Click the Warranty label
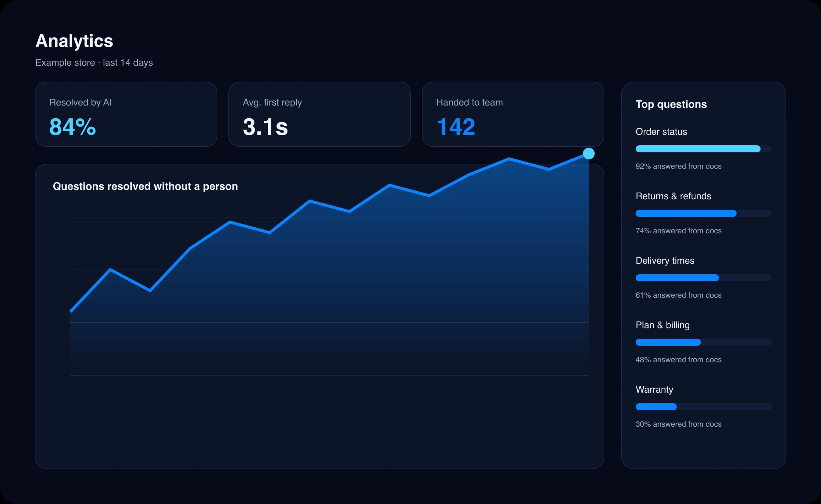This screenshot has height=504, width=821. [654, 390]
